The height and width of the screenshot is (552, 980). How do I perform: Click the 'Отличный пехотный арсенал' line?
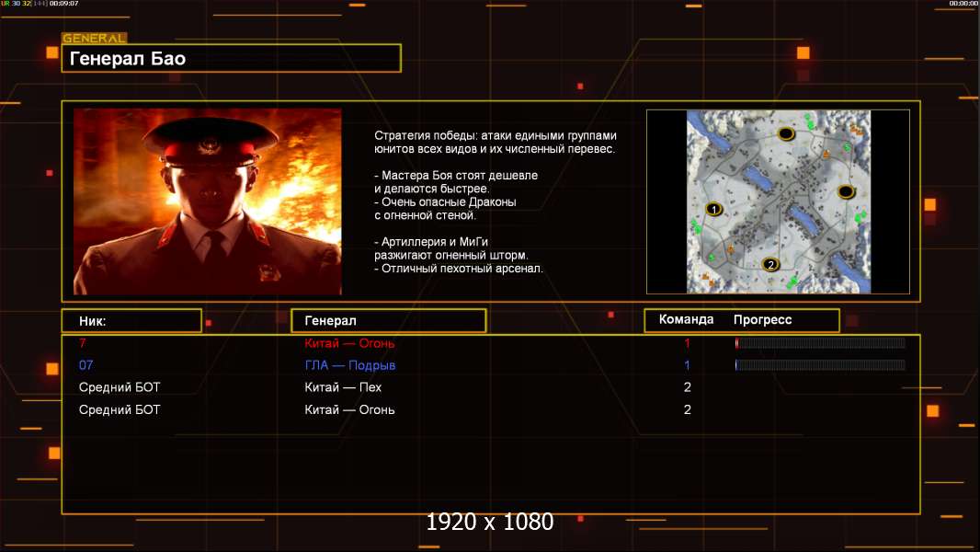459,269
